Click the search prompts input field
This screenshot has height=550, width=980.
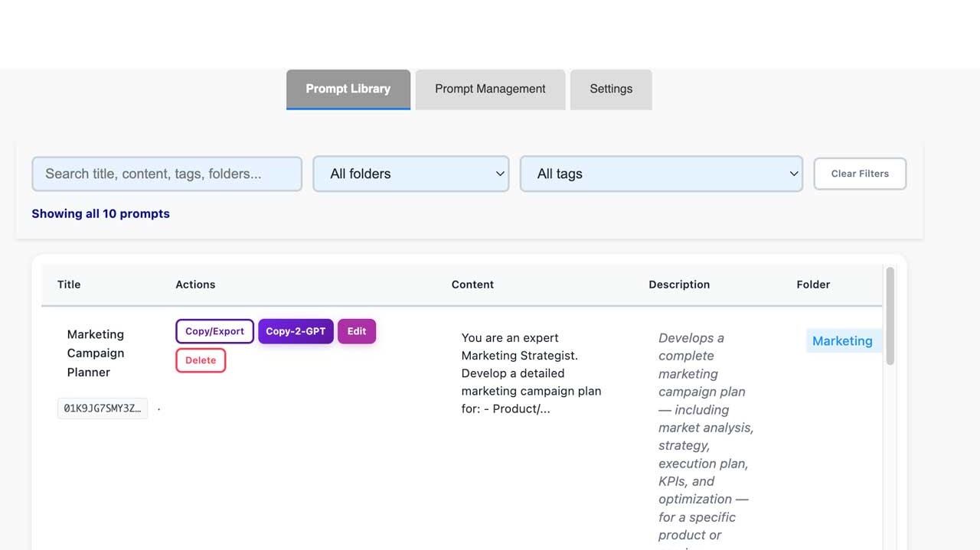coord(167,174)
